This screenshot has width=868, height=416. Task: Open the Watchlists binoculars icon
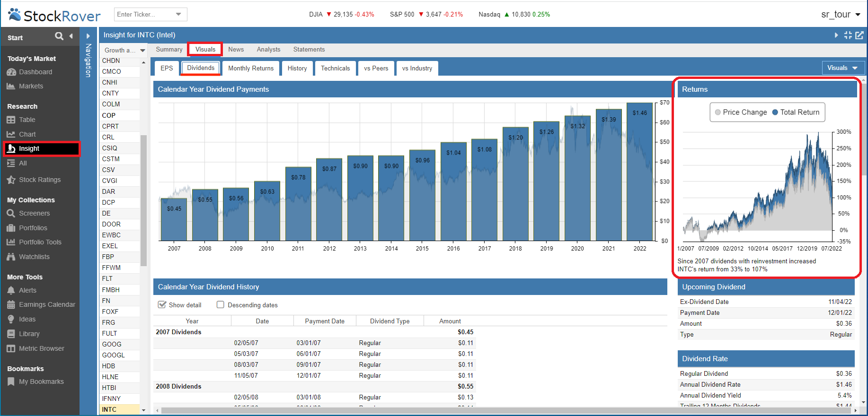11,257
